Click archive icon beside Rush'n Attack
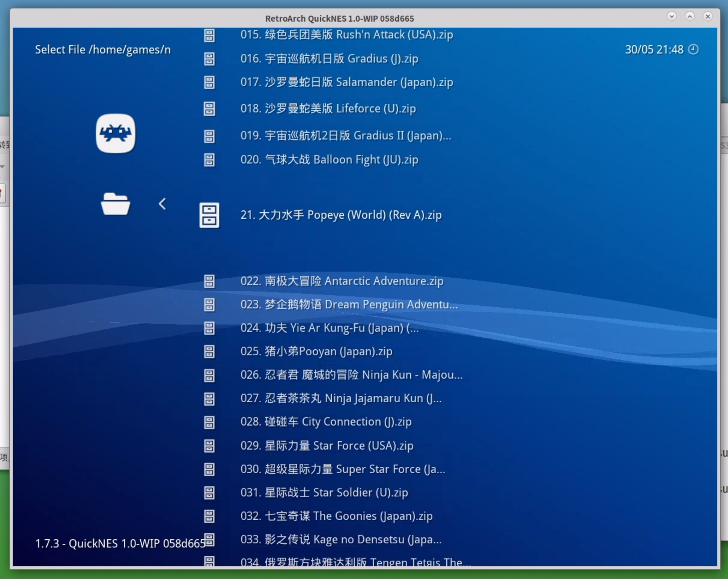This screenshot has height=579, width=728. click(x=209, y=35)
